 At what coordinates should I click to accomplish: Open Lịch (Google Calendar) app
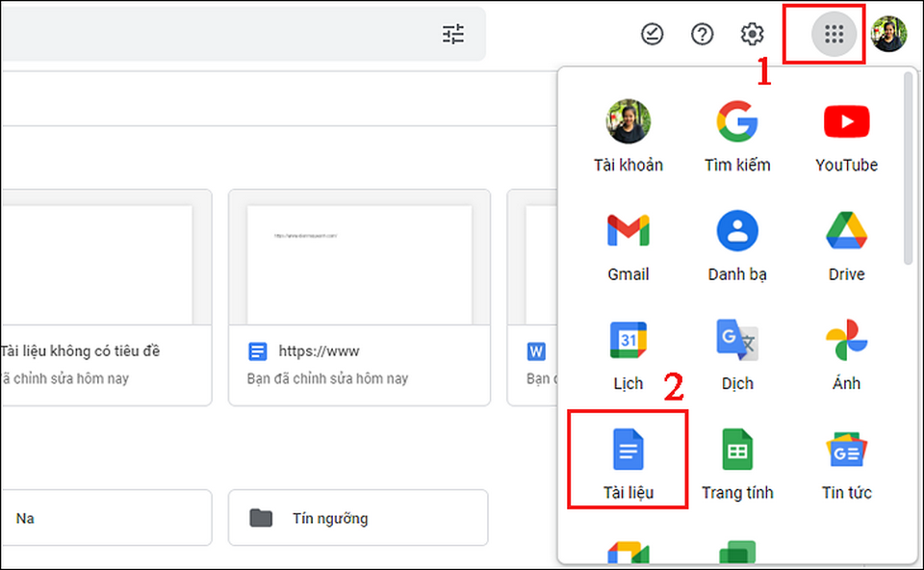tap(628, 352)
